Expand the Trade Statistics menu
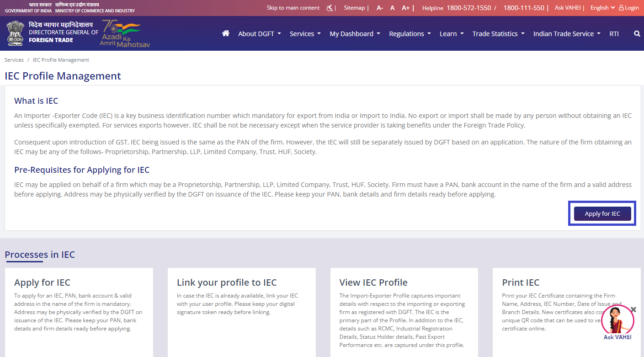This screenshot has height=357, width=644. click(x=499, y=34)
